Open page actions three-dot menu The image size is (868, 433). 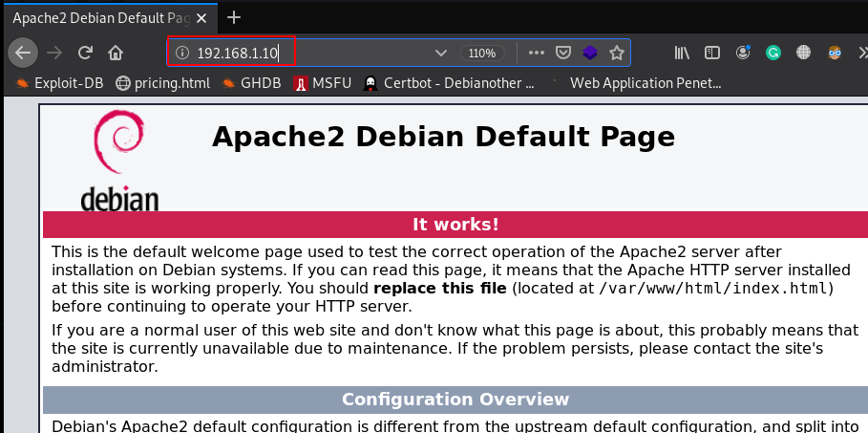(536, 54)
